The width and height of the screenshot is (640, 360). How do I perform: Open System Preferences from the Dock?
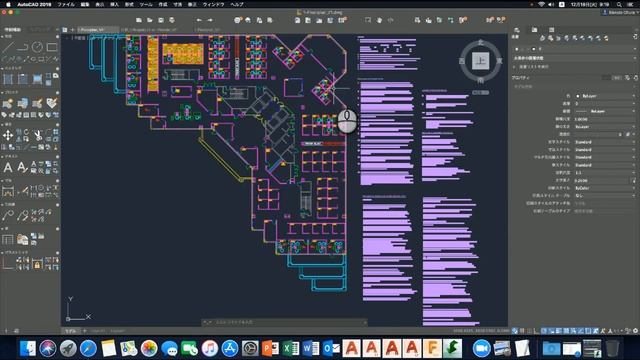point(250,349)
